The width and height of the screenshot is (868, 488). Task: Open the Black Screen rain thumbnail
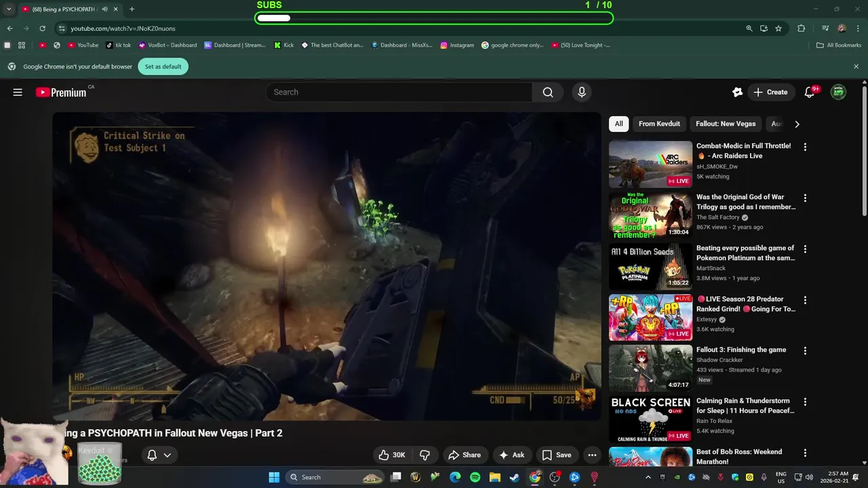(x=650, y=420)
